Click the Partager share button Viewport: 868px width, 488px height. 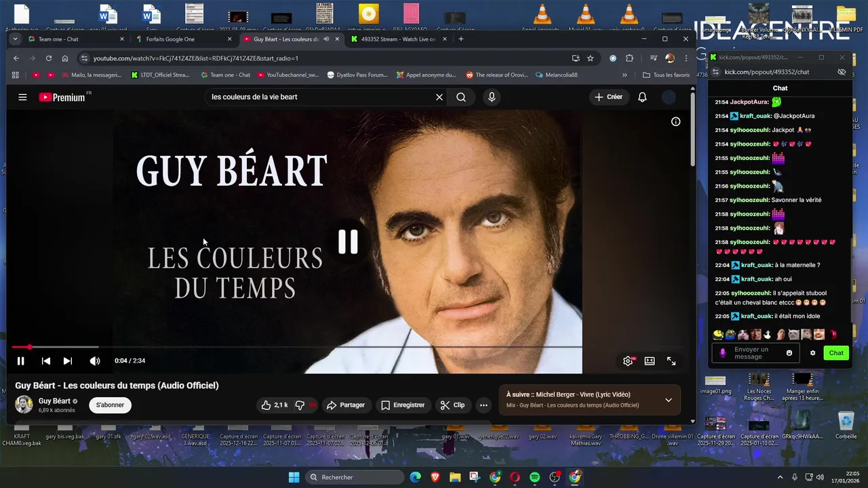(x=346, y=405)
